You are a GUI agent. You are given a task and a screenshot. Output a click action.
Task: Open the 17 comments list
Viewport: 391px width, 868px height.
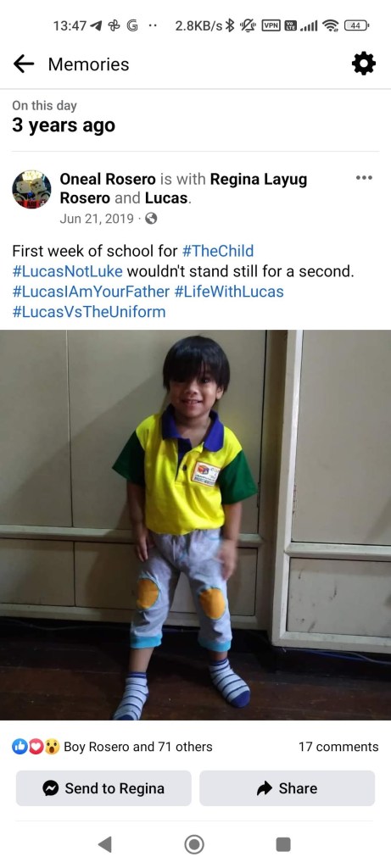(x=338, y=747)
